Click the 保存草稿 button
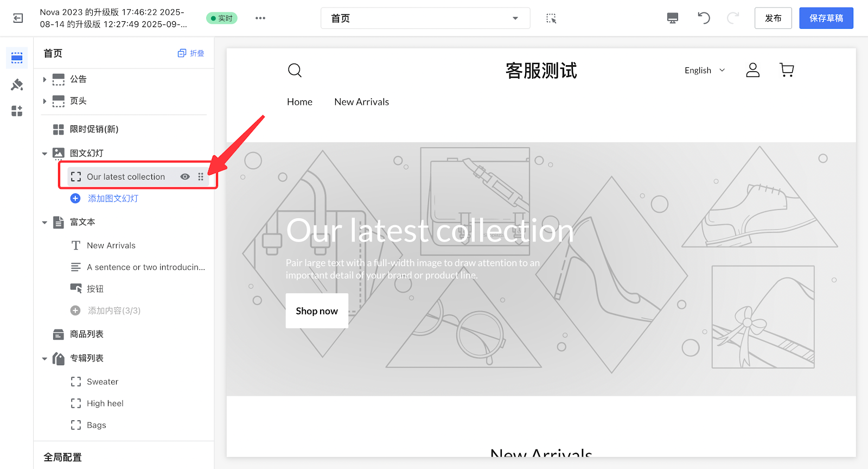This screenshot has width=868, height=469. tap(826, 18)
